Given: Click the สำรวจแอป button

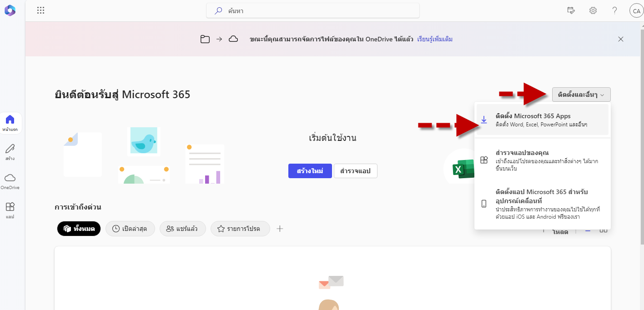Looking at the screenshot, I should (x=356, y=171).
